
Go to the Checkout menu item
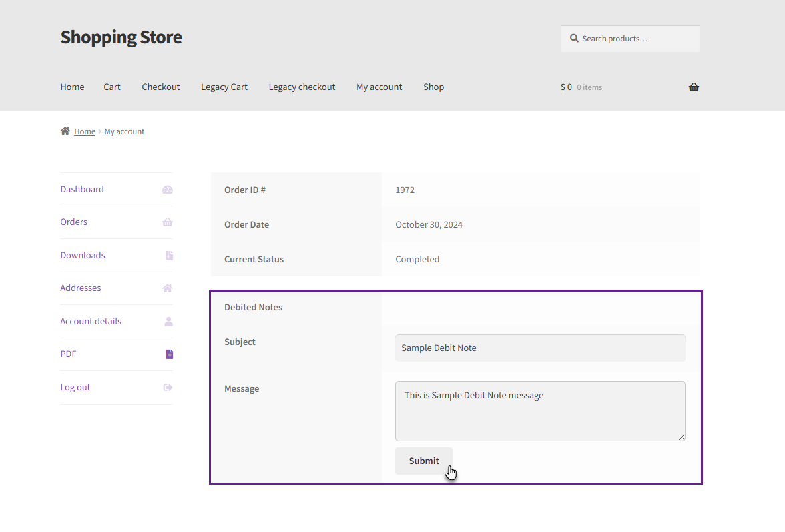coord(161,87)
